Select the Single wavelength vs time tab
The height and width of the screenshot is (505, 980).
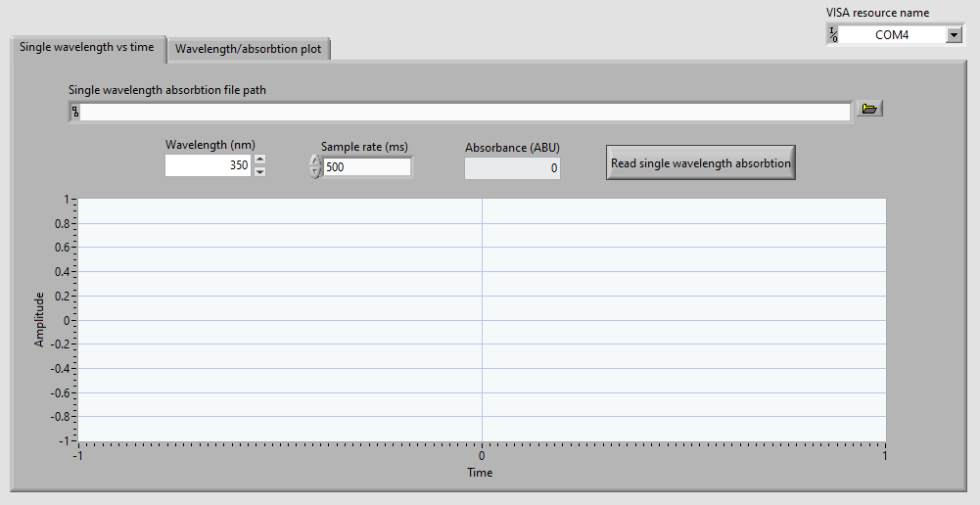(87, 48)
